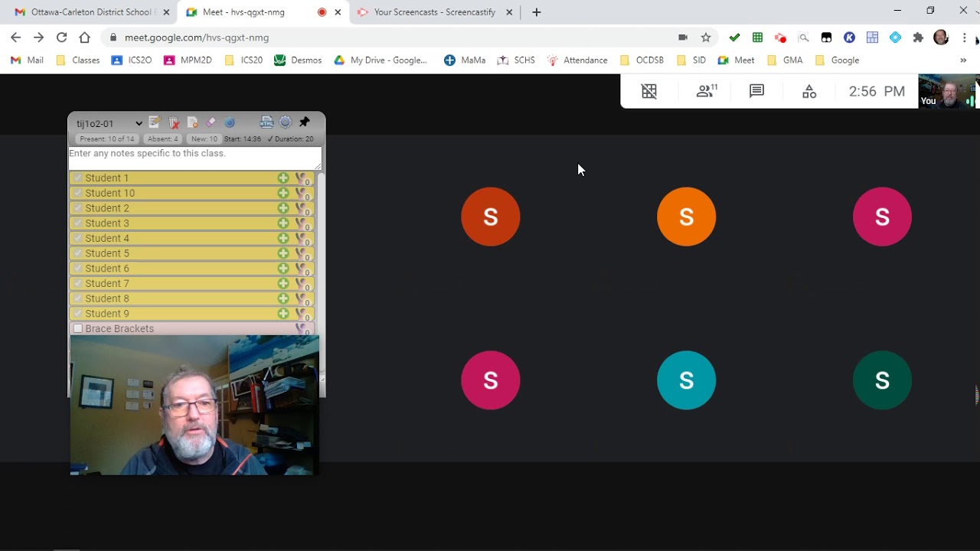Click hand-raise counter icon for Student 5
This screenshot has width=980, height=551.
pos(303,254)
